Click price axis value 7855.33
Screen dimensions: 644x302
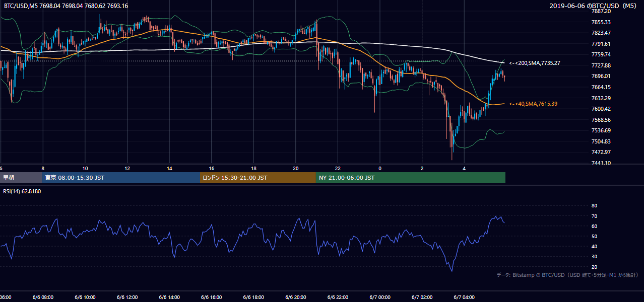click(x=601, y=22)
